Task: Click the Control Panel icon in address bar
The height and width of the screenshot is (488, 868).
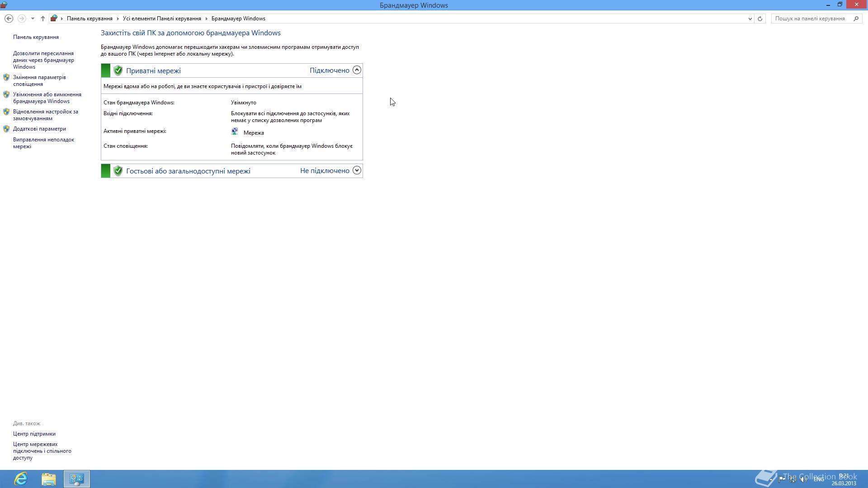Action: 54,19
